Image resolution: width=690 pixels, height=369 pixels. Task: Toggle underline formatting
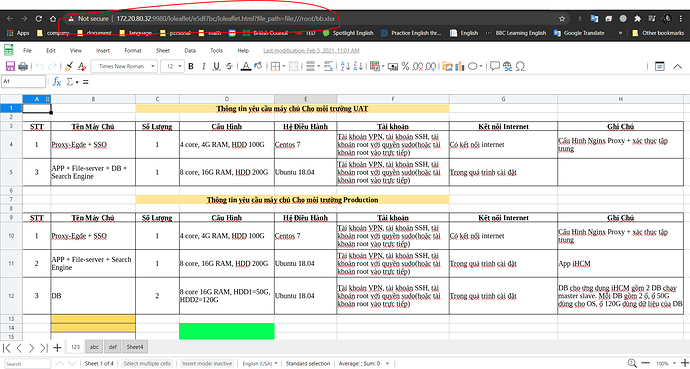click(x=216, y=66)
